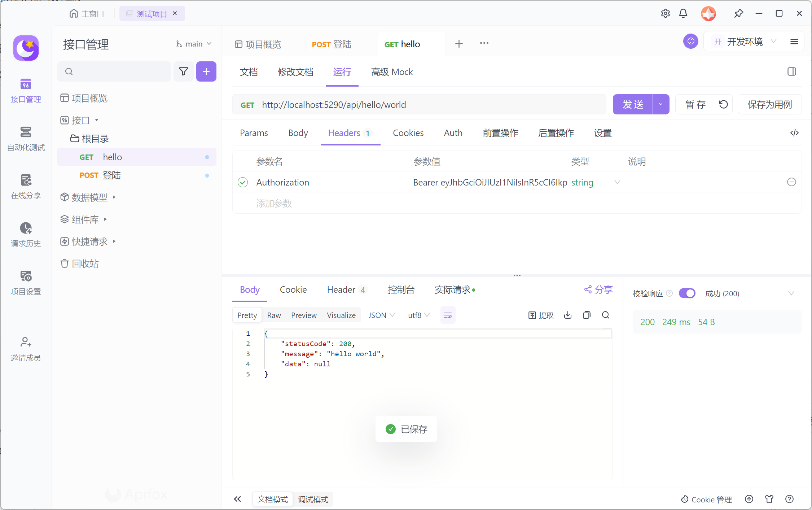Copy the response body with the copy icon
The image size is (812, 510).
coord(587,315)
